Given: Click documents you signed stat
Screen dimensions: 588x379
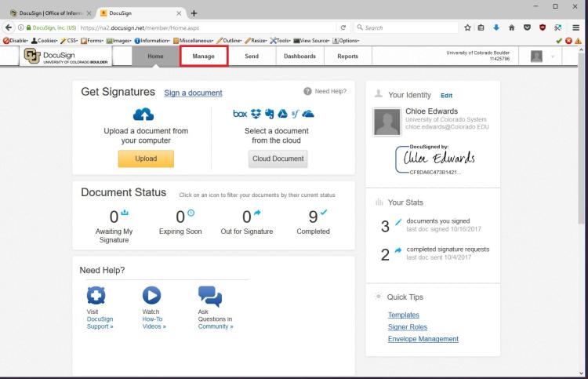Looking at the screenshot, I should [x=431, y=225].
